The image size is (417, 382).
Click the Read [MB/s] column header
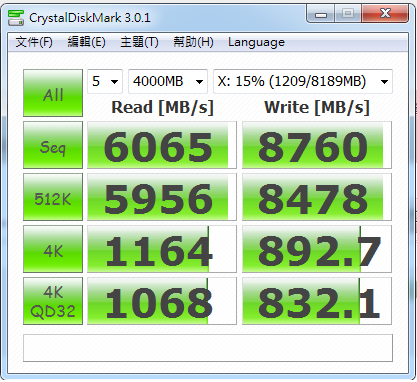[162, 108]
